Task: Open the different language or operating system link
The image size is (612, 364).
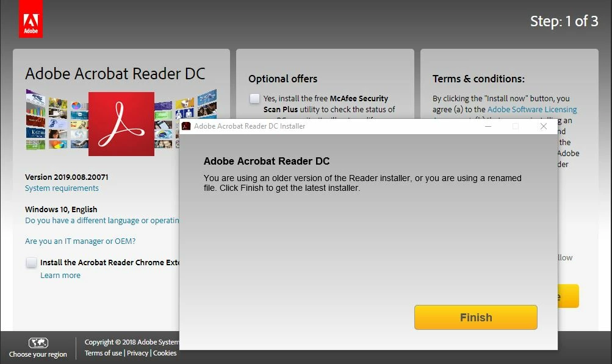Action: (102, 221)
